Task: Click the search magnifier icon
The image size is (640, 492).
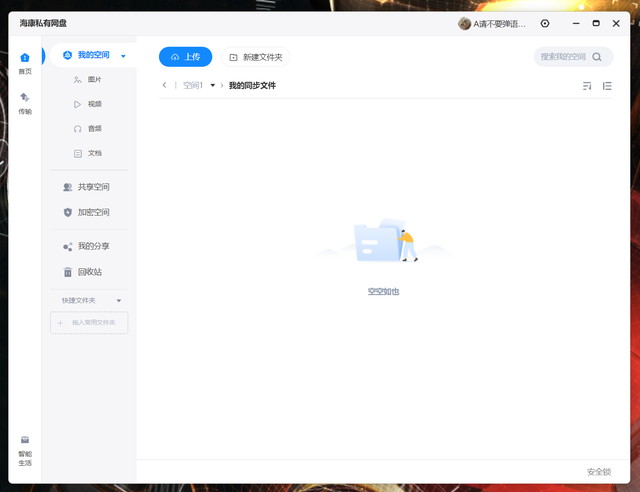Action: point(597,57)
